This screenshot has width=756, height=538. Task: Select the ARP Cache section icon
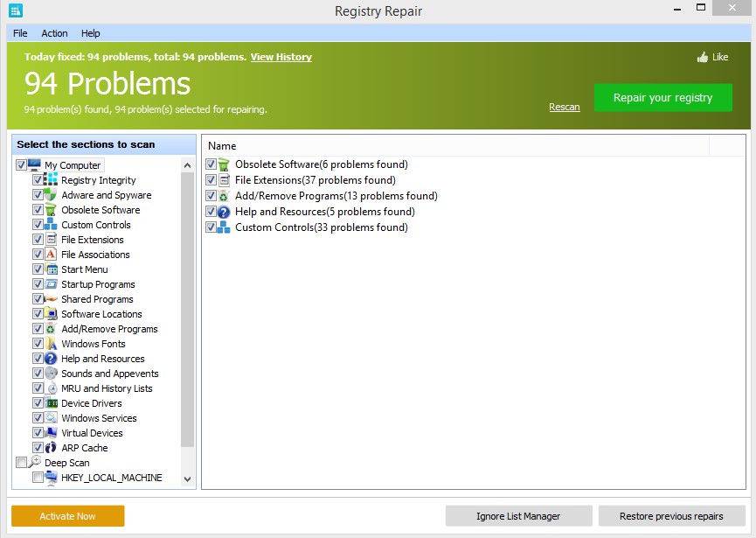[51, 447]
